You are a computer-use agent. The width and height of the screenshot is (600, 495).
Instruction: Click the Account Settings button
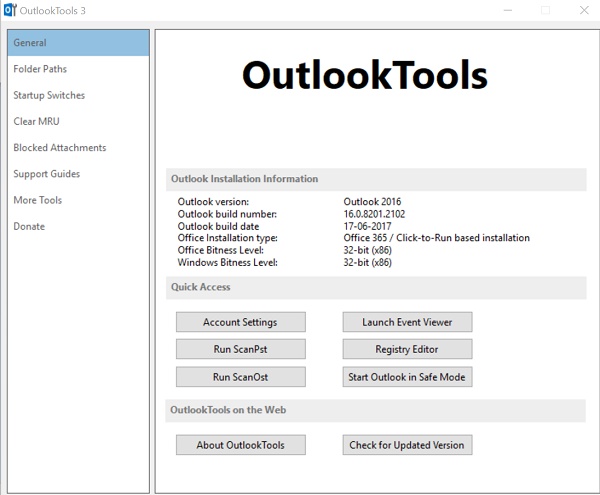(241, 322)
